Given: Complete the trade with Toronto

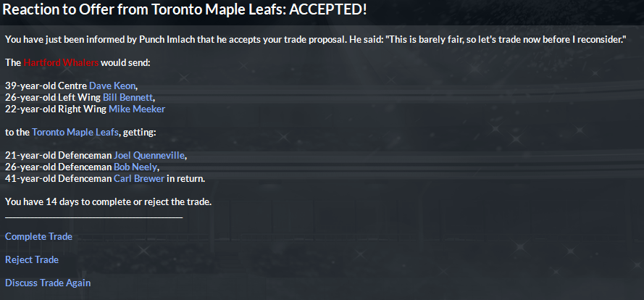Looking at the screenshot, I should (38, 237).
